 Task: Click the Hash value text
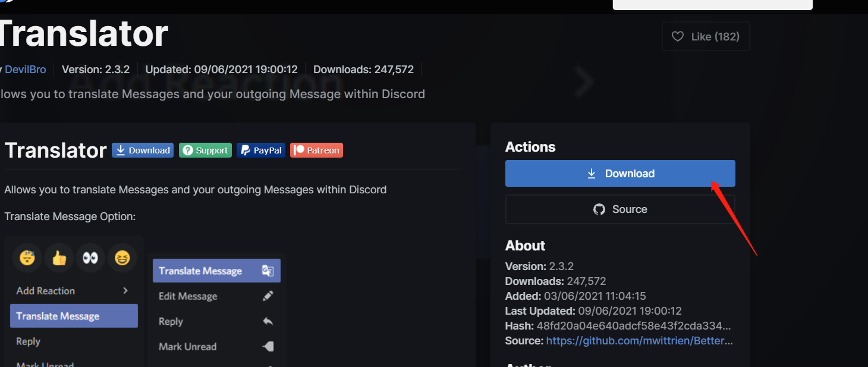click(634, 326)
